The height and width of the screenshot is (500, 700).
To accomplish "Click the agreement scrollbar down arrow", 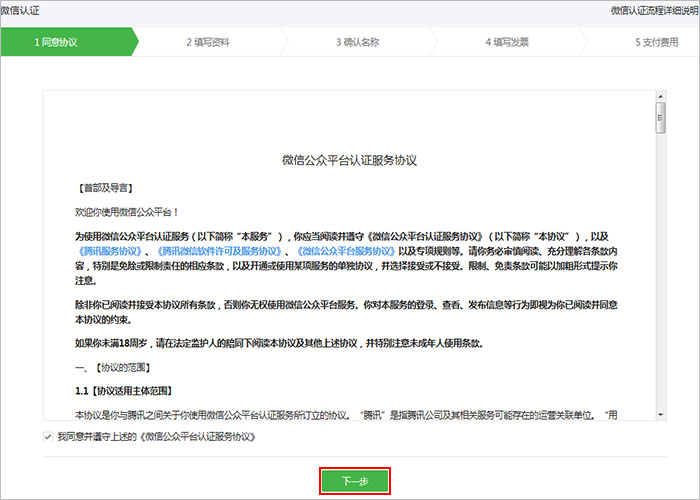I will [660, 413].
